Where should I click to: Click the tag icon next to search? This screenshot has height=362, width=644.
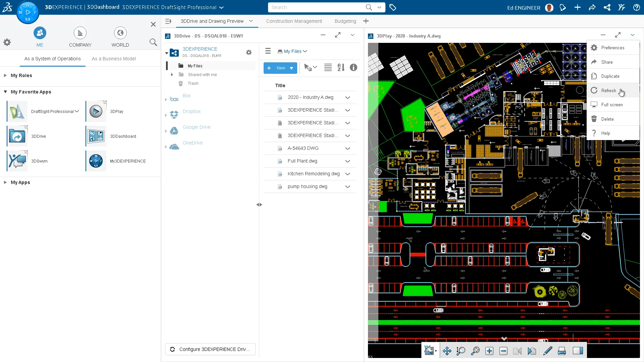coord(393,7)
